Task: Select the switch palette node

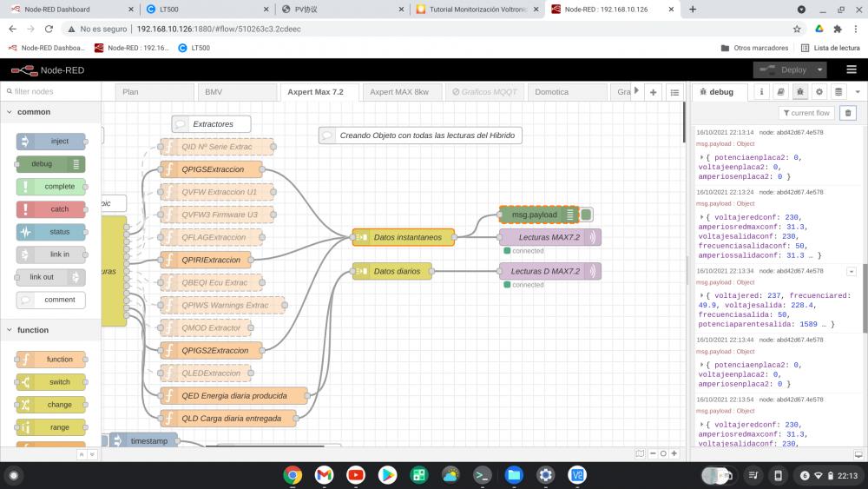Action: 51,382
